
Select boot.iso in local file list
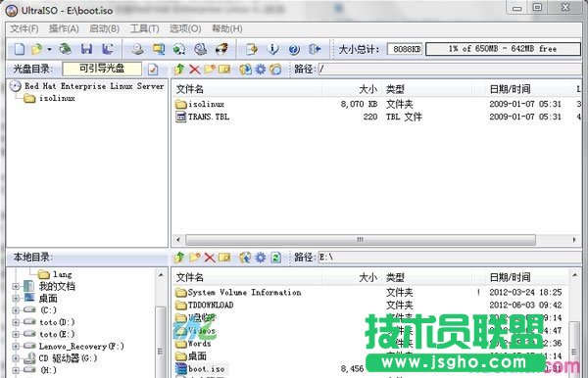point(206,369)
